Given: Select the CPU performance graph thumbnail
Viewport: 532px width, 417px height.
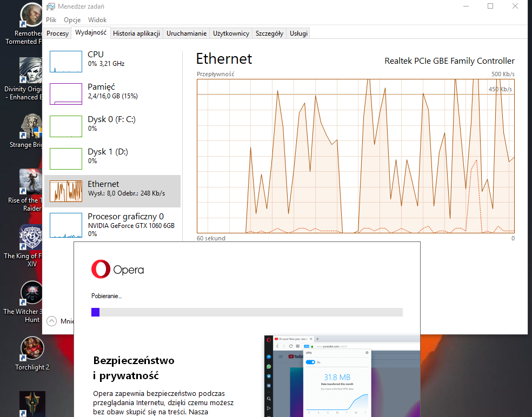Looking at the screenshot, I should [66, 62].
